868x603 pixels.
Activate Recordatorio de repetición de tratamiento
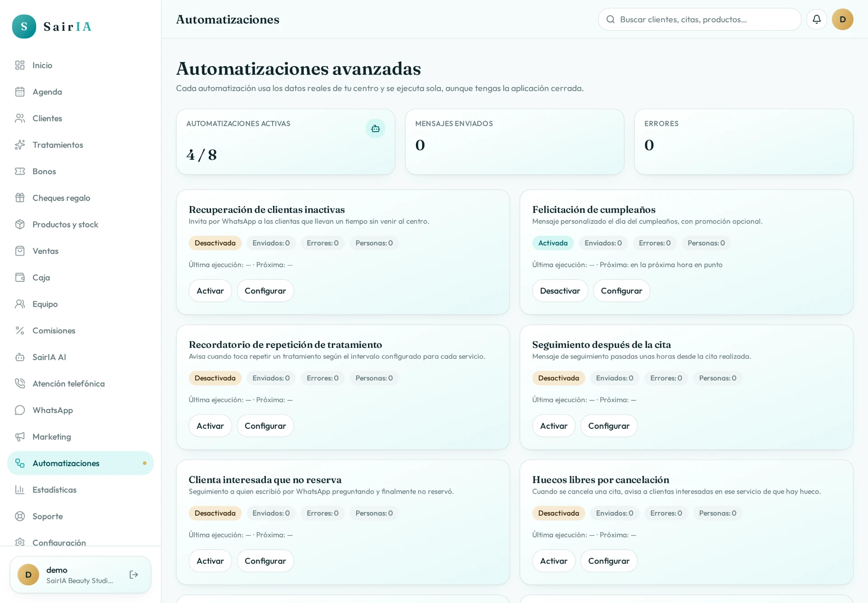coord(210,426)
